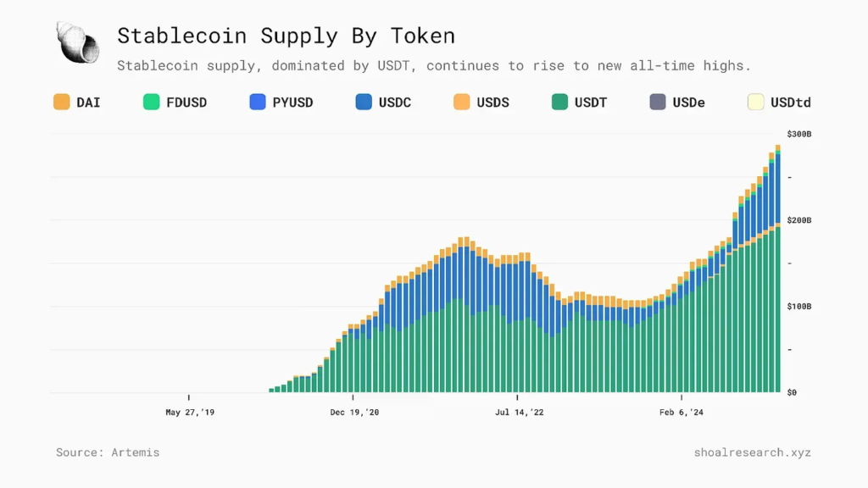
Task: Click the Shoal seashell logo icon
Action: 77,42
